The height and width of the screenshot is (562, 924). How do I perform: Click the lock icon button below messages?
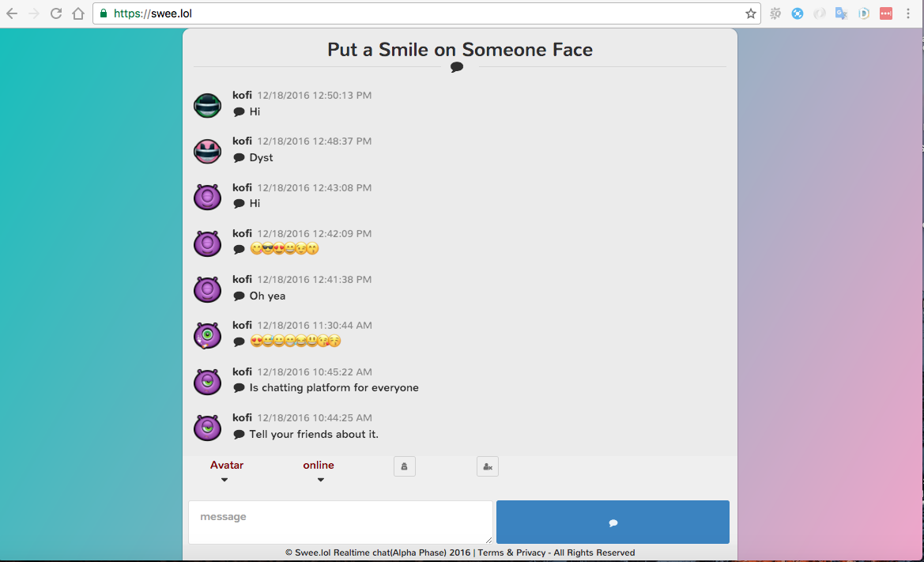click(404, 466)
